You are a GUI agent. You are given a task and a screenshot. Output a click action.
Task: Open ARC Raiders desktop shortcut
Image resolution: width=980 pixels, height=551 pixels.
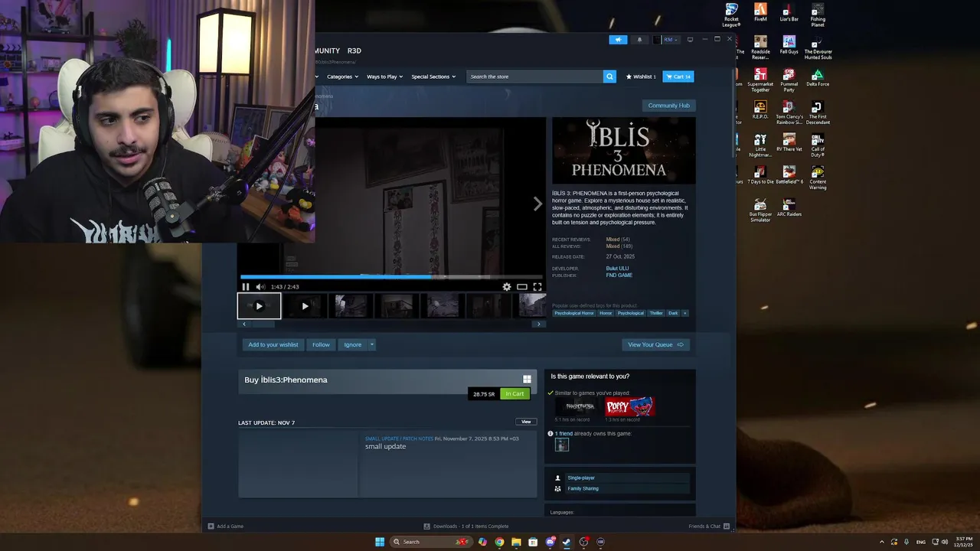[789, 207]
